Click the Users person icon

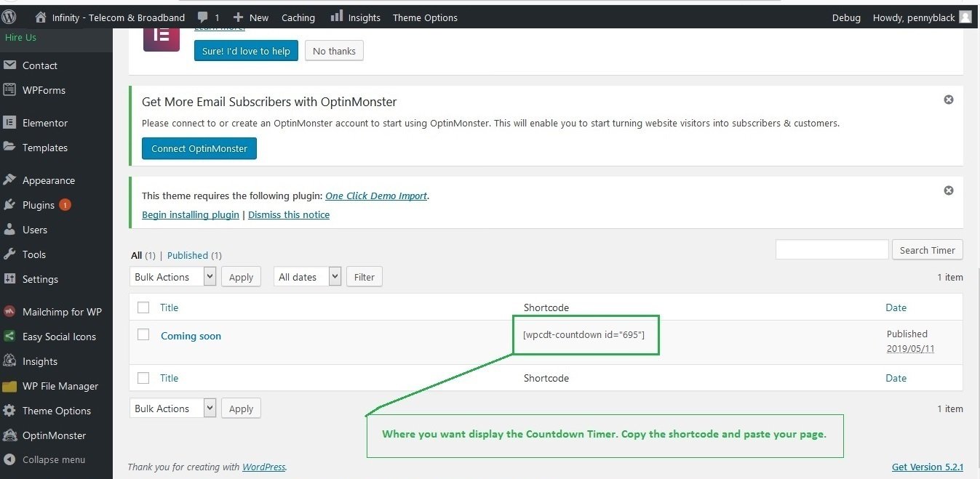[x=9, y=230]
